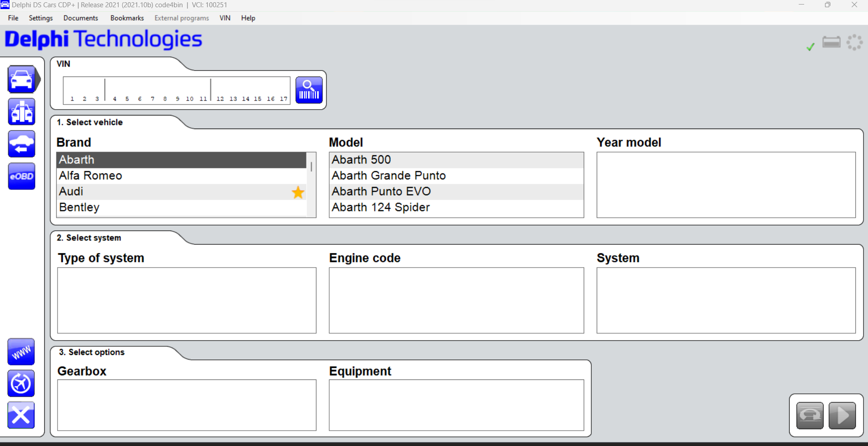Click the Equipment list box

(x=456, y=405)
